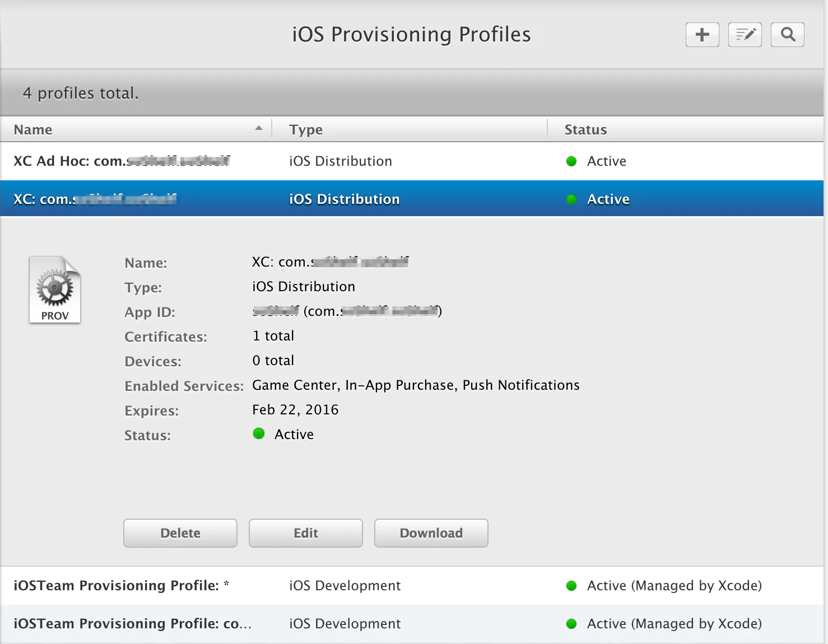Delete the selected provisioning profile
The width and height of the screenshot is (828, 644).
tap(180, 533)
